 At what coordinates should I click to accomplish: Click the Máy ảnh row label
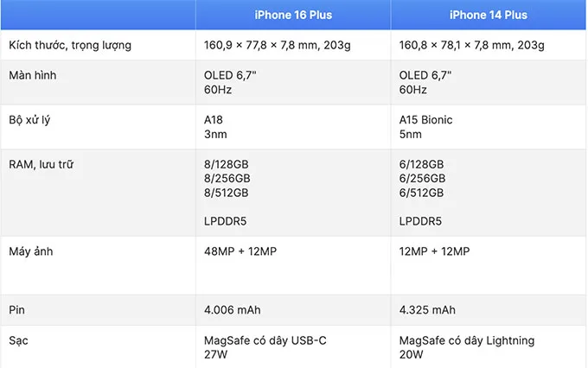31,251
